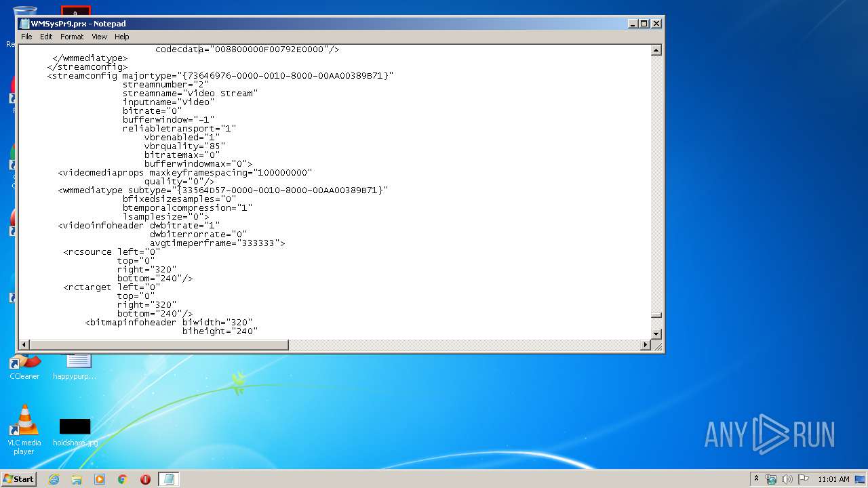Screen dimensions: 868x488
Task: Launch Internet Explorer from taskbar
Action: 54,479
